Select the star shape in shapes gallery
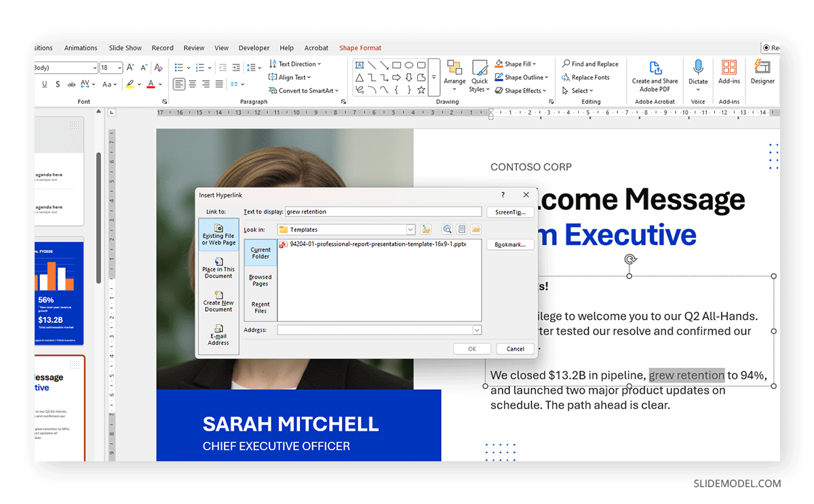814x504 pixels. point(421,90)
